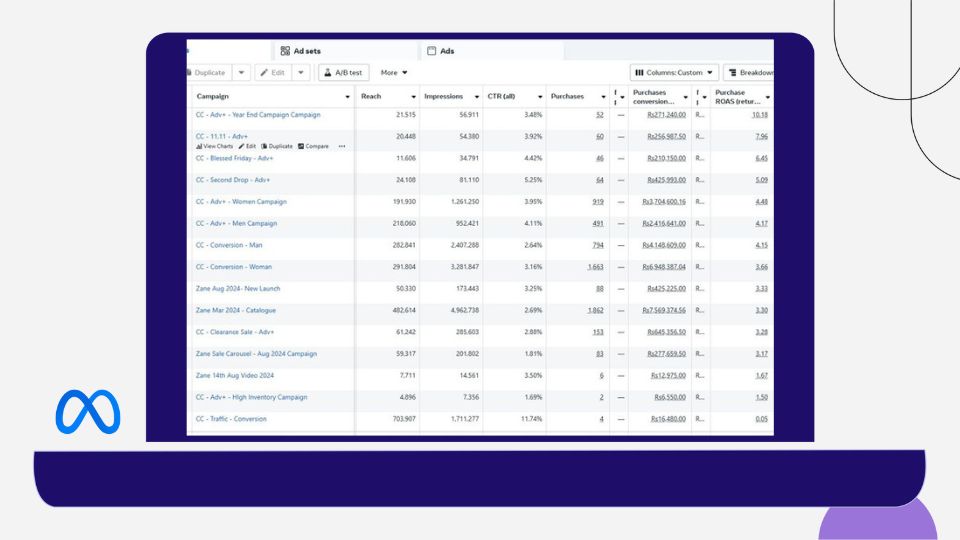Open the Columns: Custom dropdown
The width and height of the screenshot is (960, 540).
pos(675,73)
